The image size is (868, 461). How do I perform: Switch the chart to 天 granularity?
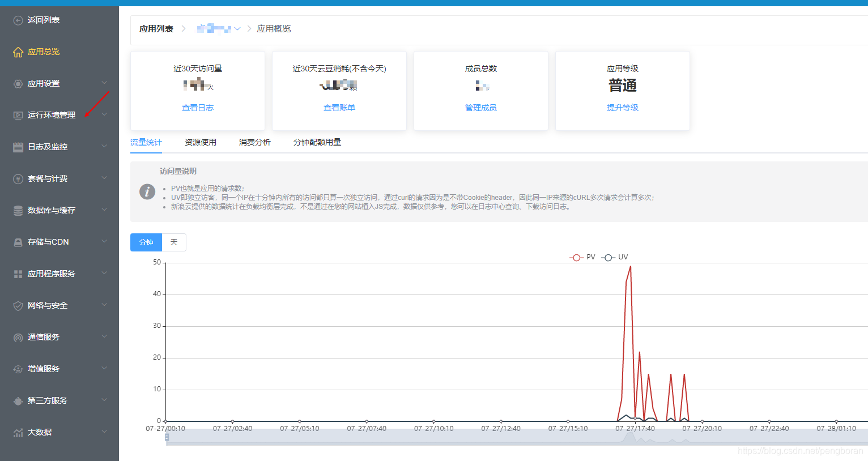point(174,242)
